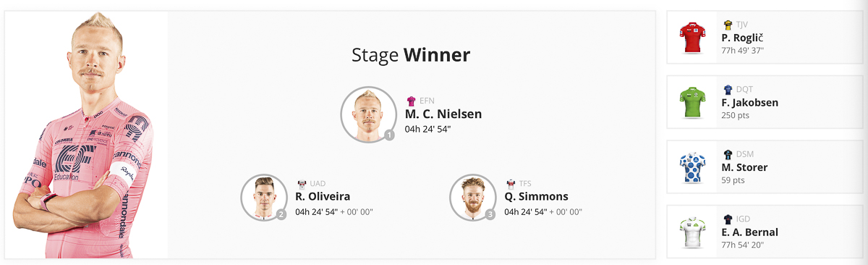Open R. Oliveira's round avatar photo
This screenshot has width=868, height=265.
[x=264, y=196]
